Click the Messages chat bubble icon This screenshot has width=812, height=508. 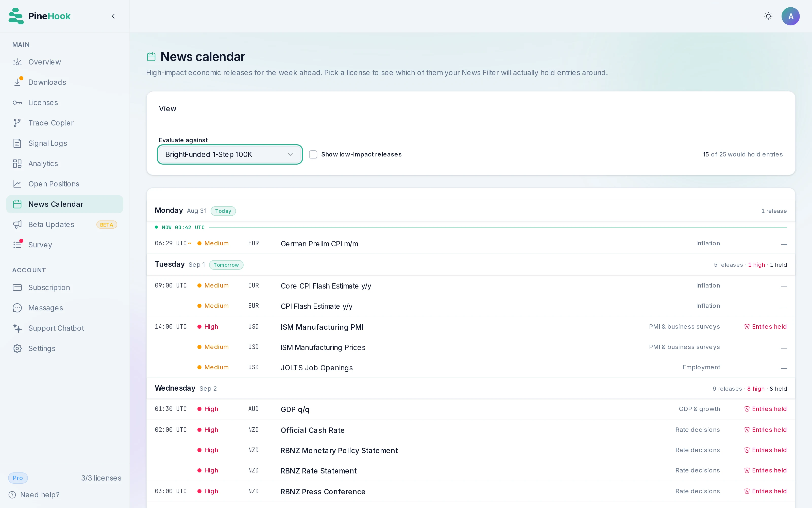pos(17,308)
